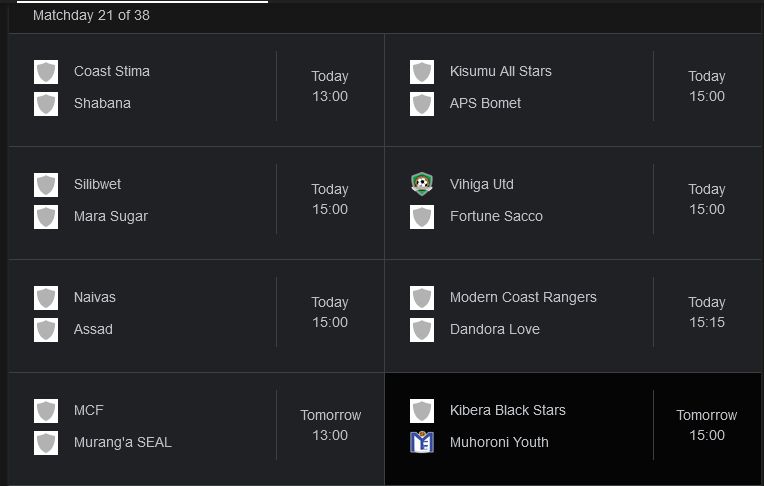Select the APS Bomet team name
764x486 pixels.
485,103
